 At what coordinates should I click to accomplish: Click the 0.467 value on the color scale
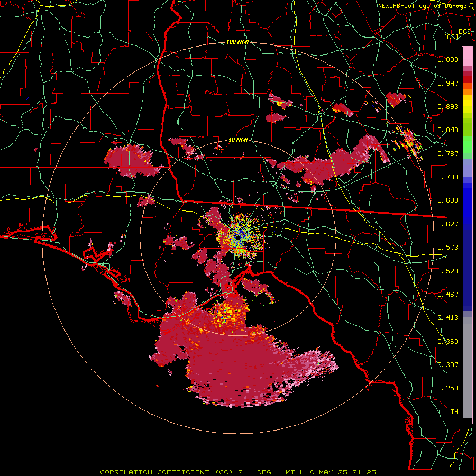[x=448, y=295]
